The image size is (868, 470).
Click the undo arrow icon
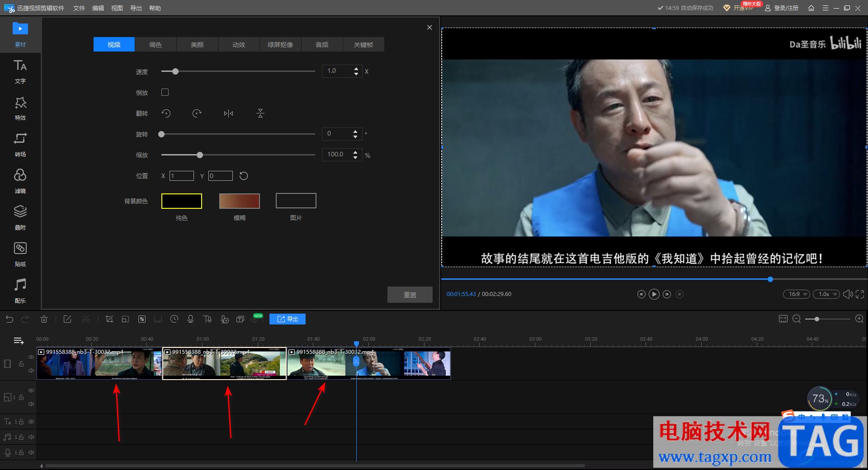point(9,319)
